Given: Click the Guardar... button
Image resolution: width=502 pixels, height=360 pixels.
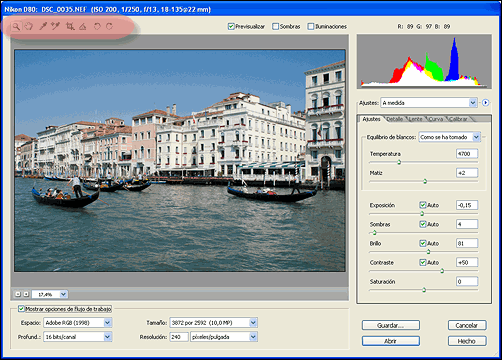Looking at the screenshot, I should (x=391, y=325).
